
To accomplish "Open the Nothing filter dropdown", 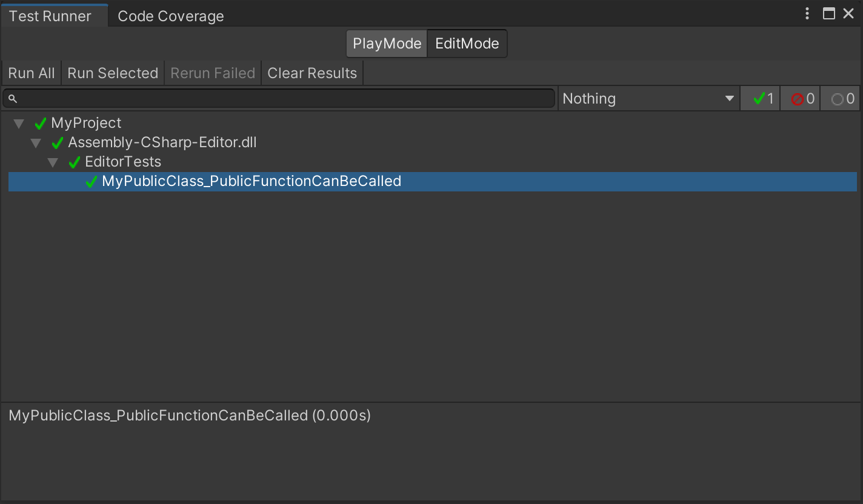I will pyautogui.click(x=648, y=98).
